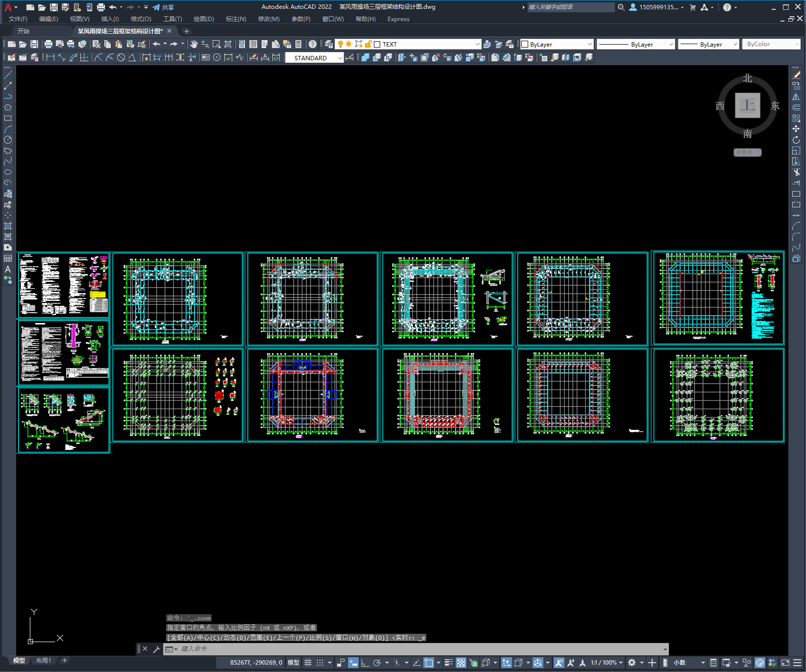Click the coordinates readout 852677, -290269, 0
The height and width of the screenshot is (672, 806).
coord(256,663)
